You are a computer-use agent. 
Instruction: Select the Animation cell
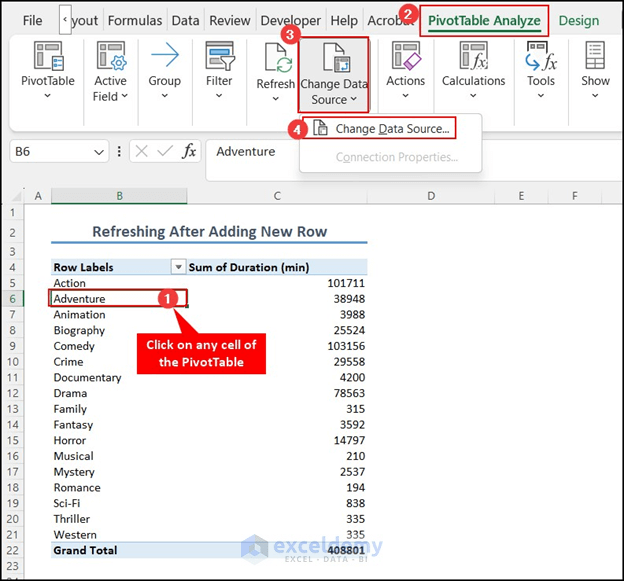(x=119, y=314)
